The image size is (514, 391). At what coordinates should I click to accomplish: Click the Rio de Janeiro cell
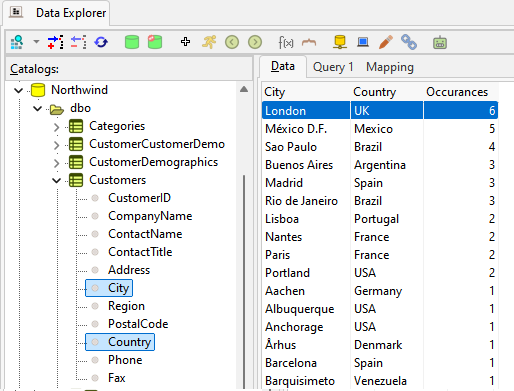tap(306, 201)
